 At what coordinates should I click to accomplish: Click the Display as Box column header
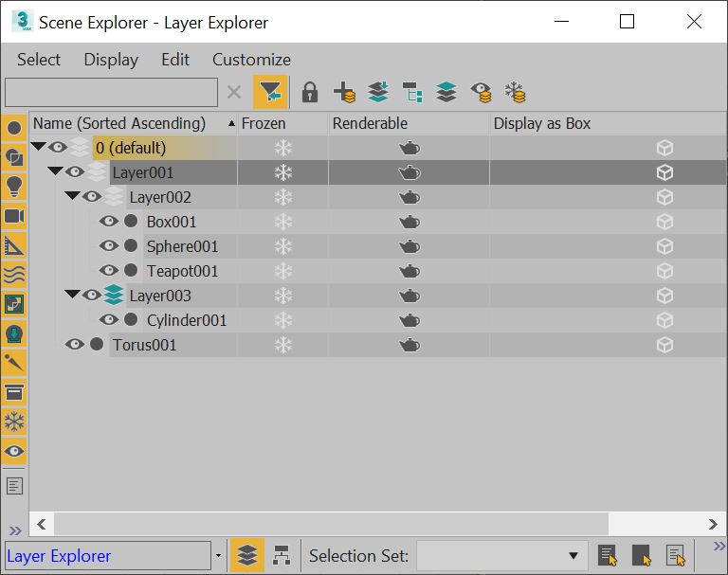(541, 123)
